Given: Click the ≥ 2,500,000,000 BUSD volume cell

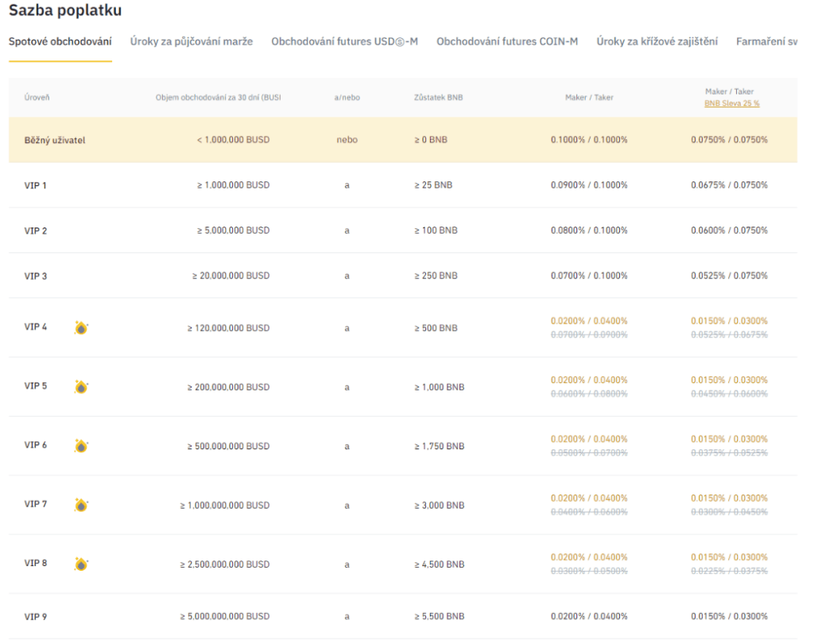Looking at the screenshot, I should (225, 564).
